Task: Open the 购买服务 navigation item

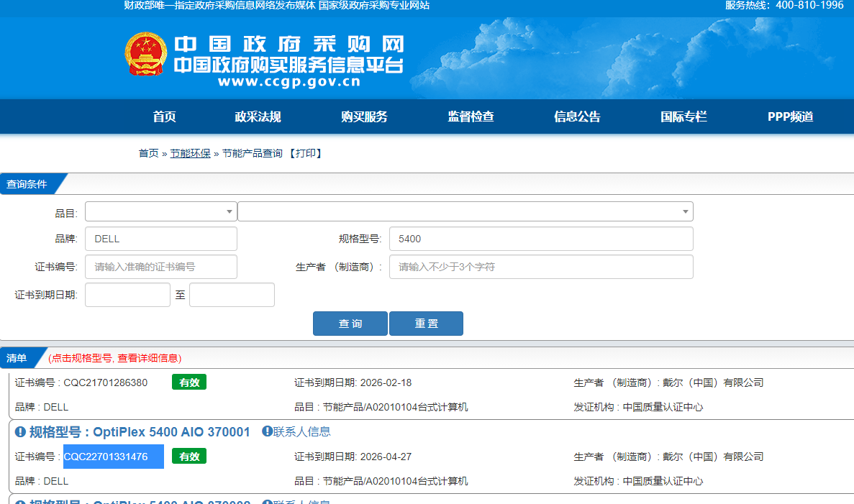Action: click(x=364, y=116)
